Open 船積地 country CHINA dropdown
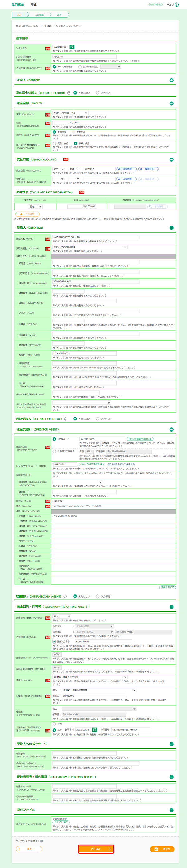Viewport: 187px width, 868px height. point(99,690)
